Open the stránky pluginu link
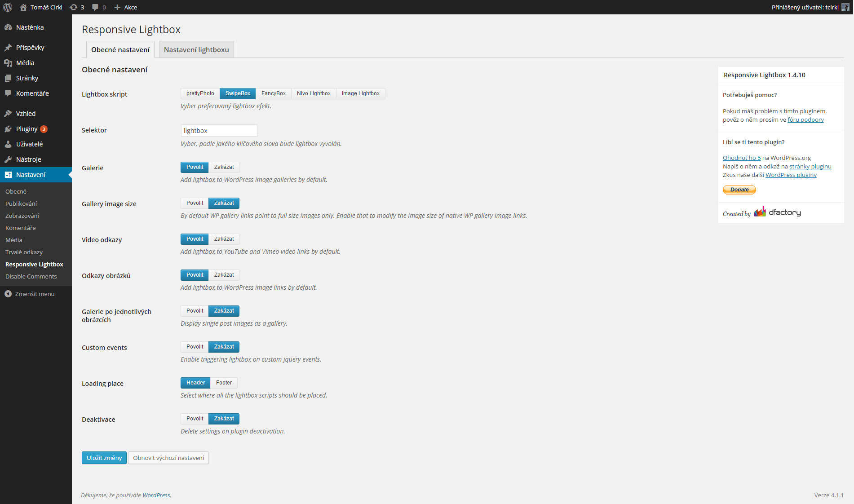 click(810, 166)
